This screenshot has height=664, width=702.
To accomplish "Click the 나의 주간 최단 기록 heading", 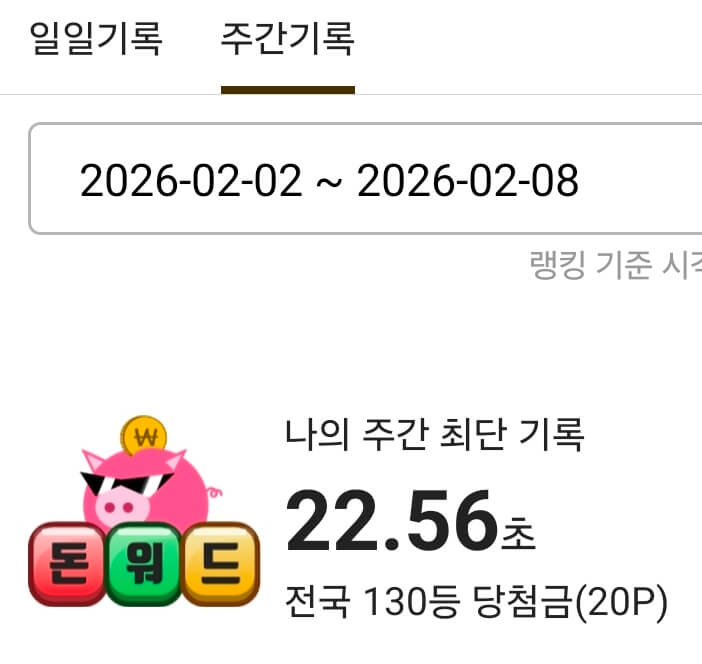I will point(434,434).
